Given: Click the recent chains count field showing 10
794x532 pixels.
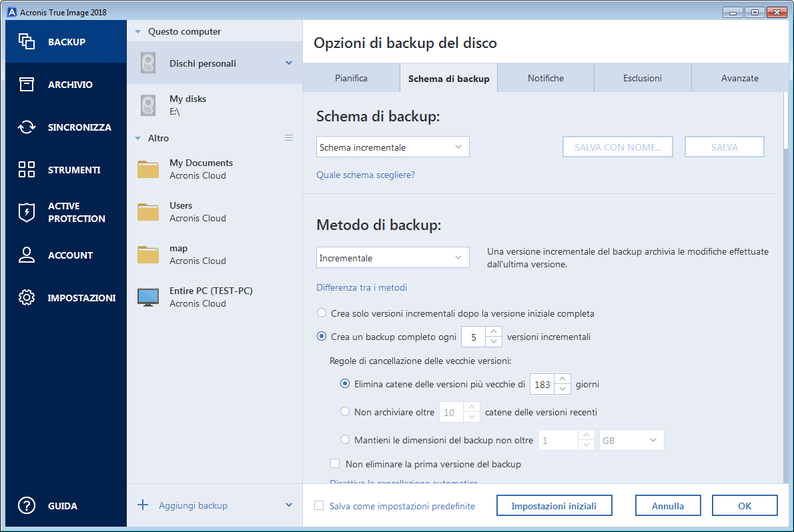Looking at the screenshot, I should coord(451,412).
